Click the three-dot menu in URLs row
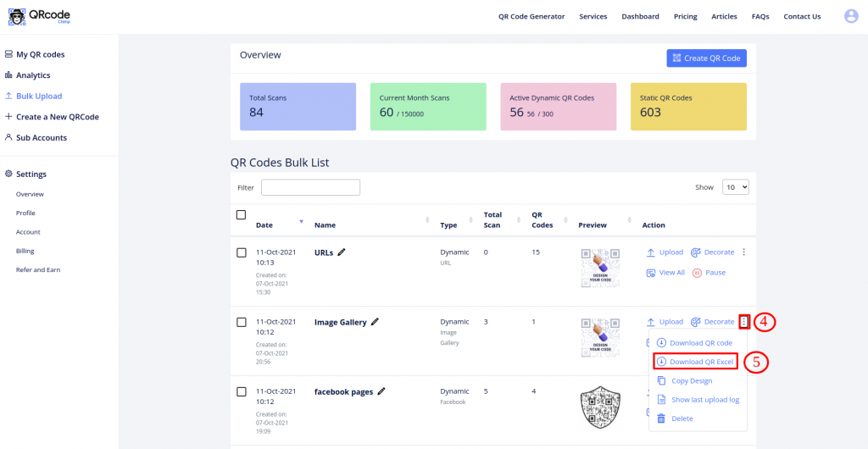 743,252
